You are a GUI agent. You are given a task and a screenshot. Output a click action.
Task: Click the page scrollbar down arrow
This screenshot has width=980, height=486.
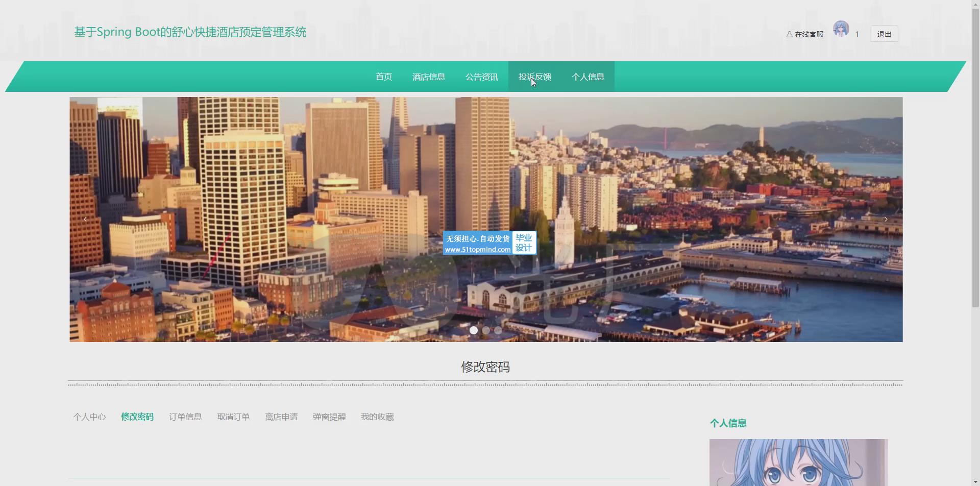coord(975,481)
